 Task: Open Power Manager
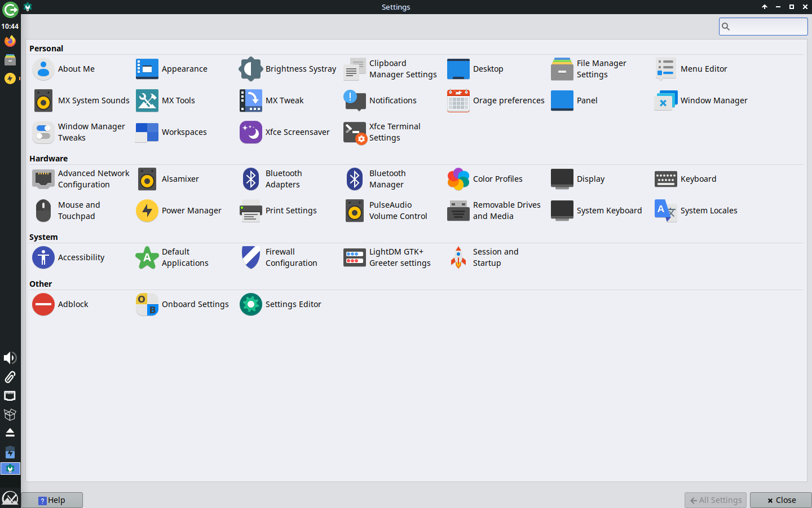pos(179,211)
